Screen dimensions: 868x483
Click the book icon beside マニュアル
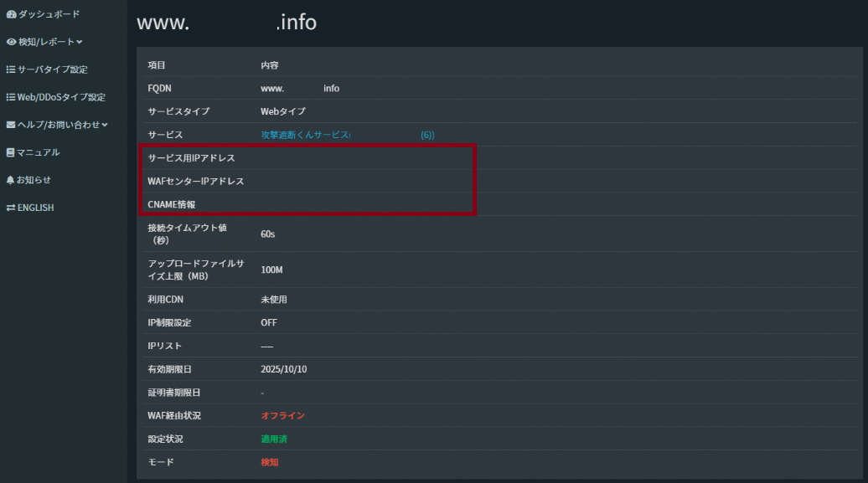click(x=11, y=152)
